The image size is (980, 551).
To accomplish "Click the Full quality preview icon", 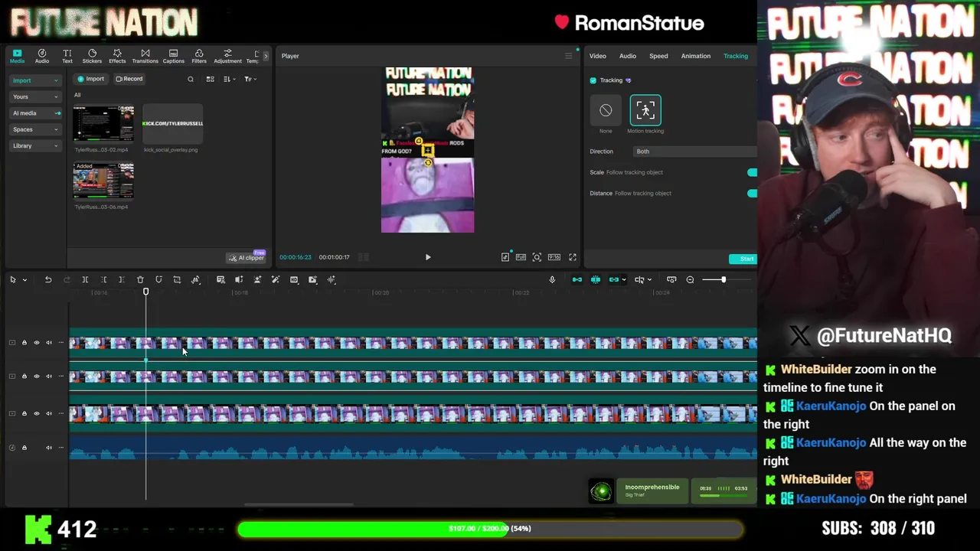I will tap(521, 257).
